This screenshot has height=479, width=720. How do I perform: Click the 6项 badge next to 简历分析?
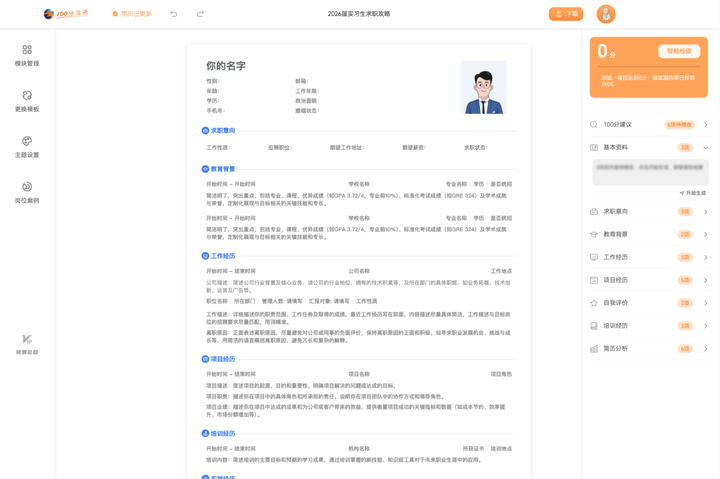pos(685,349)
